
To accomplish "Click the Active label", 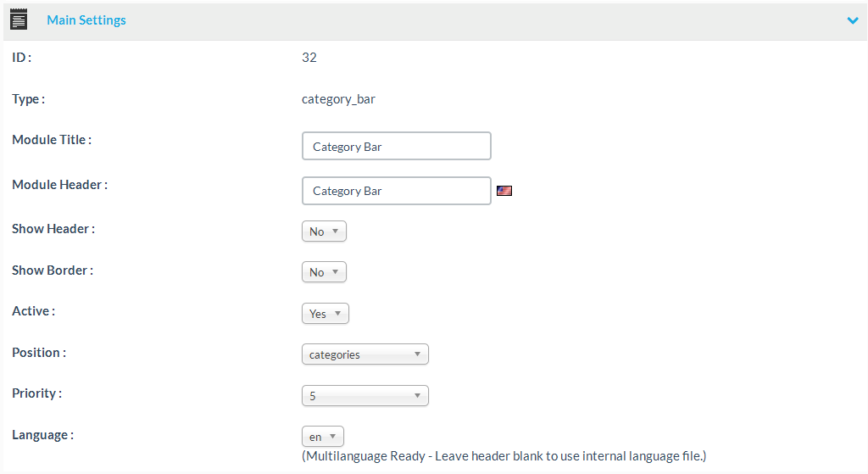I will point(33,311).
